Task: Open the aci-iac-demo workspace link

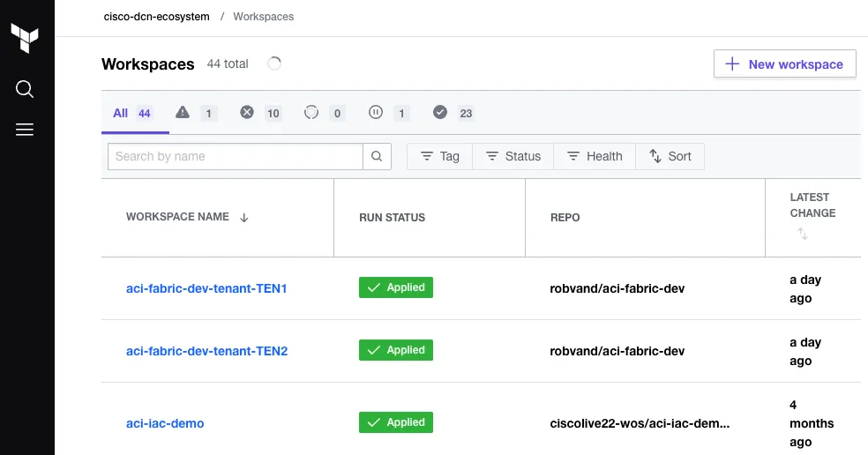Action: pos(165,423)
